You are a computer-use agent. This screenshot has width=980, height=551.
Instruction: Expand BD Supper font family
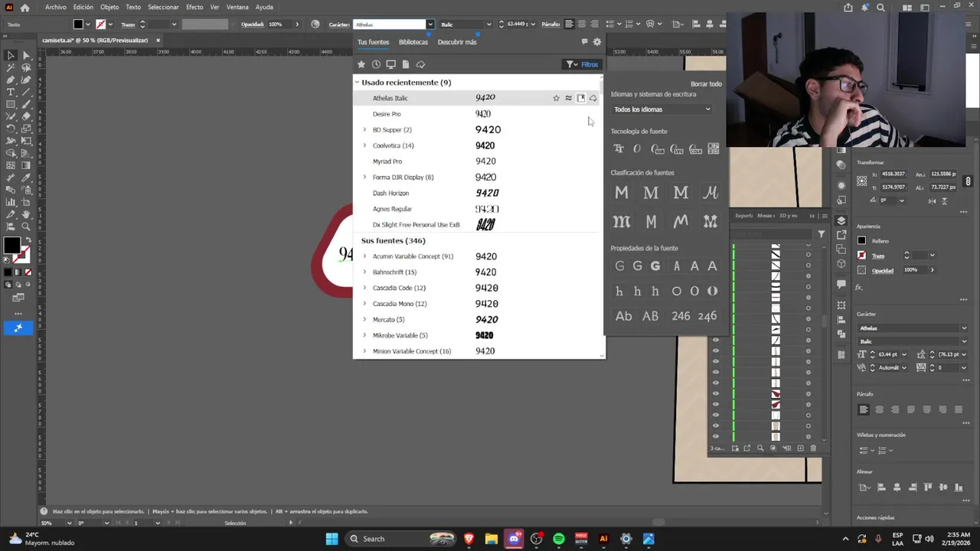[x=364, y=130]
